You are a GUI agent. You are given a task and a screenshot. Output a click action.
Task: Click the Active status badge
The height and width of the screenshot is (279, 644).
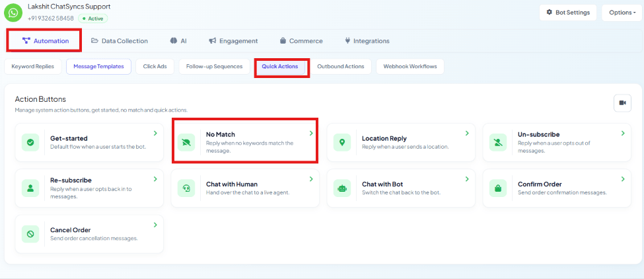tap(93, 19)
